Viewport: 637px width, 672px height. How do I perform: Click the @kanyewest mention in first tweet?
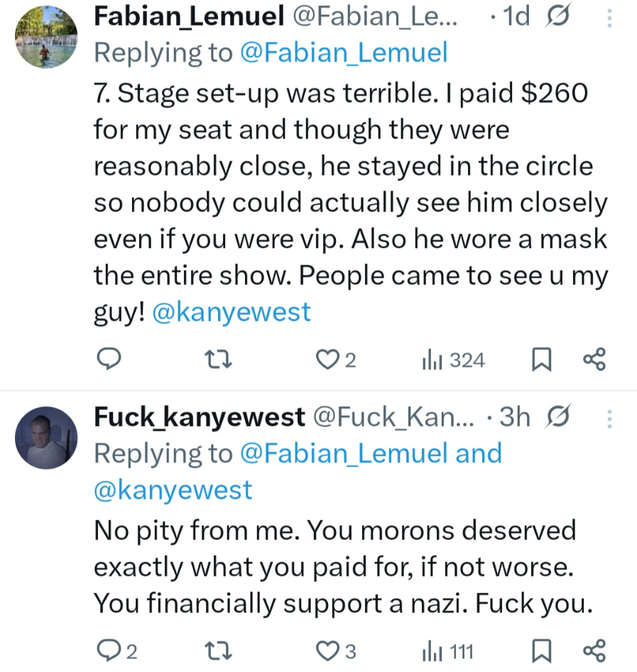232,312
